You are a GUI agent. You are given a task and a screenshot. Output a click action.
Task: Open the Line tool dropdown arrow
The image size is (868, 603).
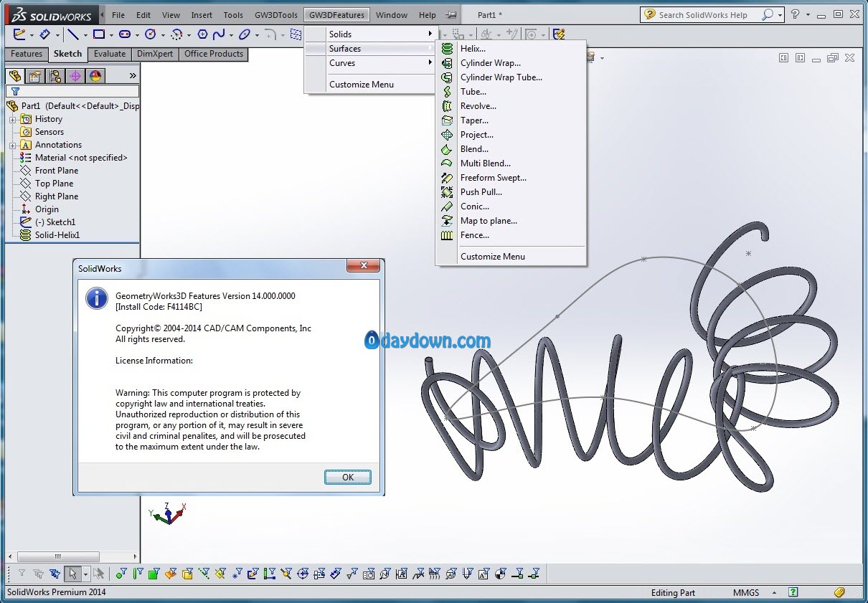point(85,34)
